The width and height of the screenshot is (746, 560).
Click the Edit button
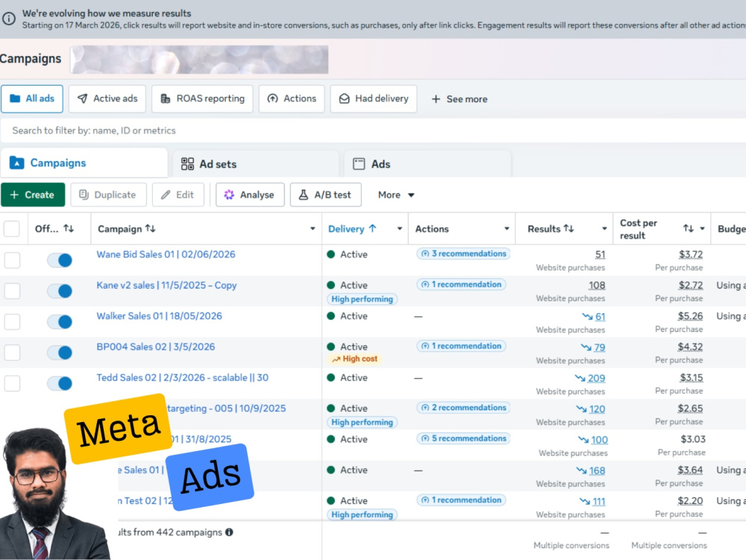click(x=178, y=195)
